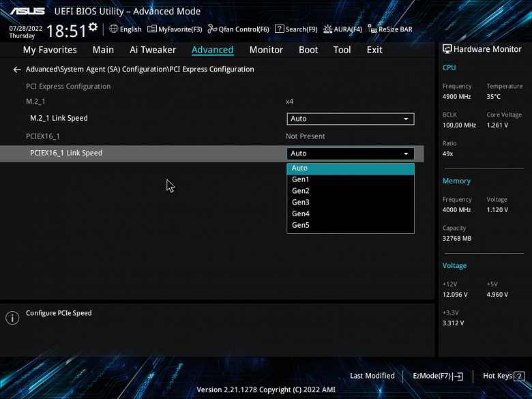This screenshot has width=532, height=399.
Task: Open the Monitor tab
Action: (266, 50)
